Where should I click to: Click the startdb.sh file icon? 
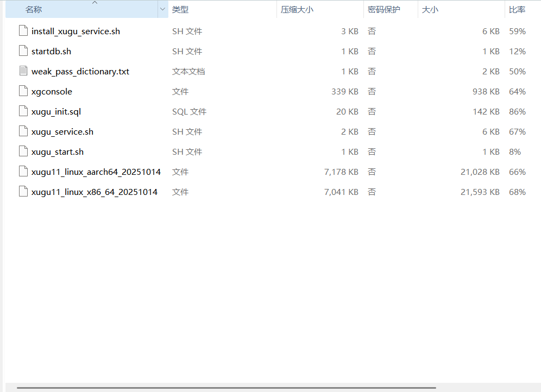point(23,50)
